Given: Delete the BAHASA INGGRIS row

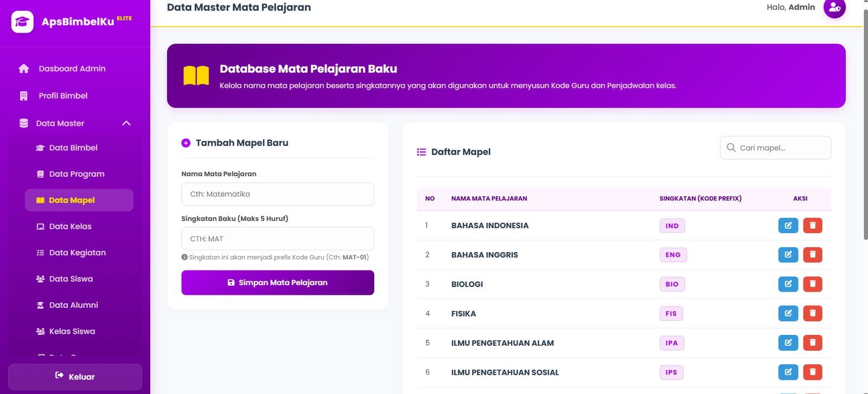Looking at the screenshot, I should tap(813, 255).
